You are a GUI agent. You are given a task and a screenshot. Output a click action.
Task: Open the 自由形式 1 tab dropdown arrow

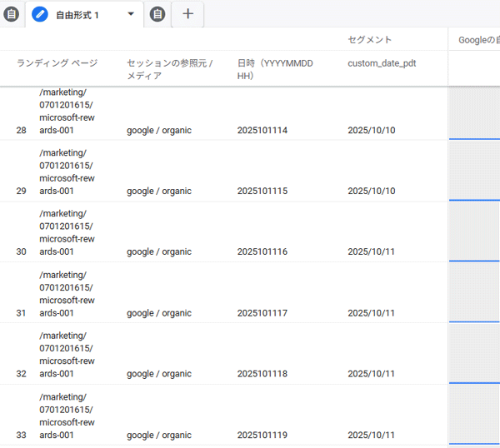pyautogui.click(x=131, y=14)
